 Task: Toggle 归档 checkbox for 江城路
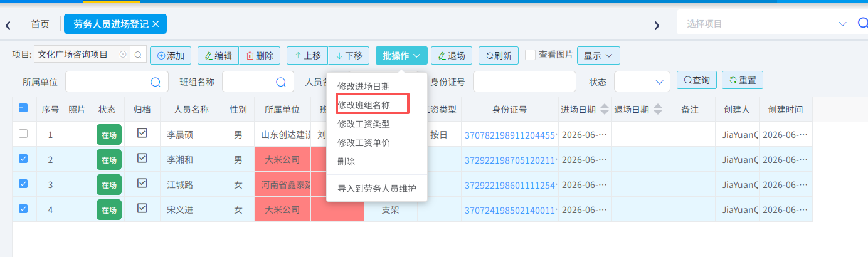pyautogui.click(x=142, y=183)
